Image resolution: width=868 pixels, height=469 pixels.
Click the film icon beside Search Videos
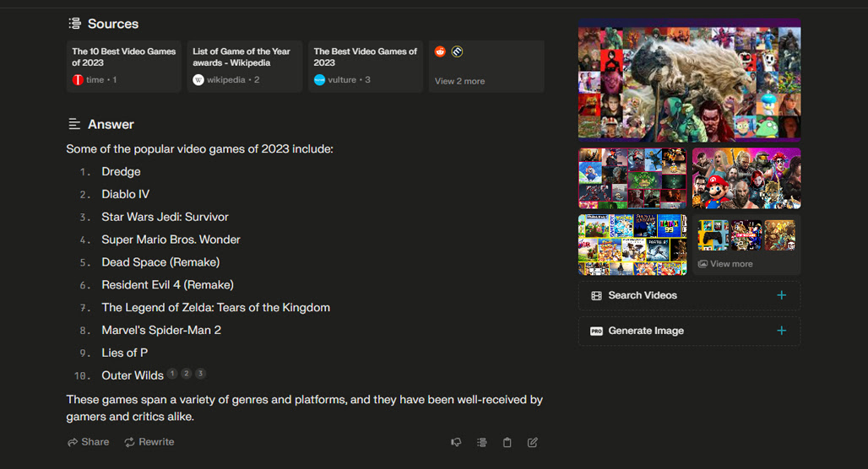click(596, 296)
